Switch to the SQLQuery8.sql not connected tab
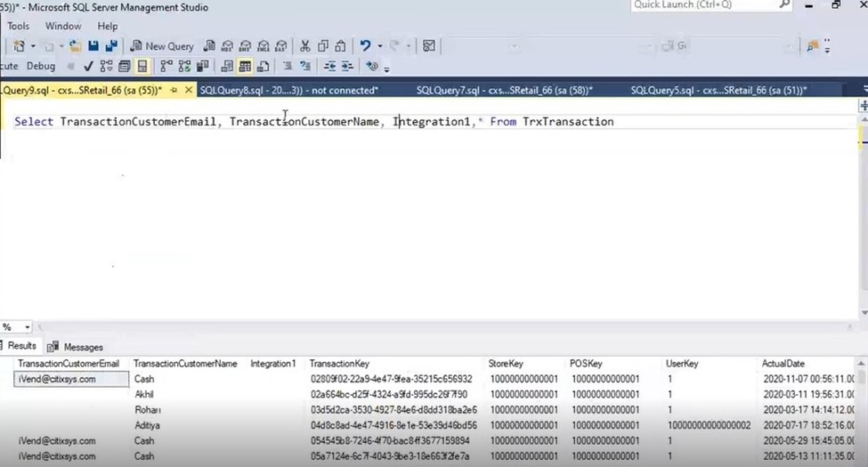Screen dimensions: 868x467 (289, 90)
